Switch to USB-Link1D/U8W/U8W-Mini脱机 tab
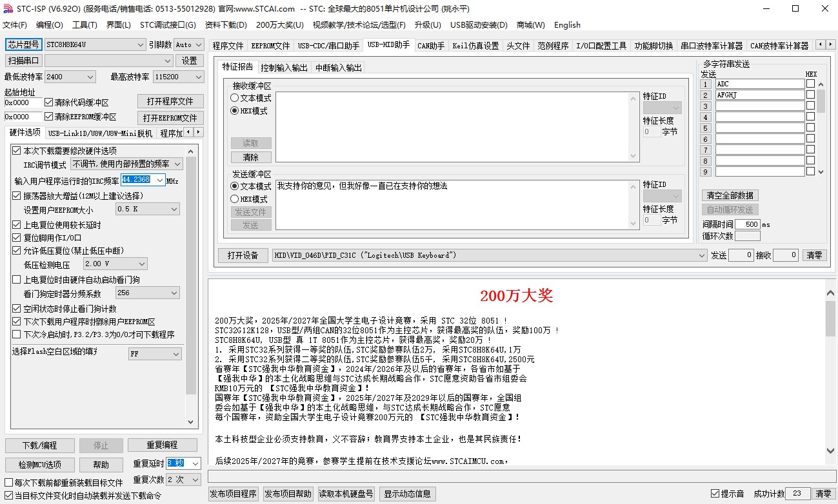 (x=100, y=133)
